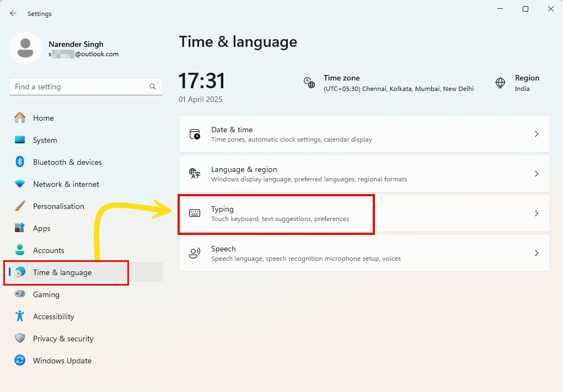Expand Language & region chevron
The width and height of the screenshot is (563, 392).
pos(537,174)
